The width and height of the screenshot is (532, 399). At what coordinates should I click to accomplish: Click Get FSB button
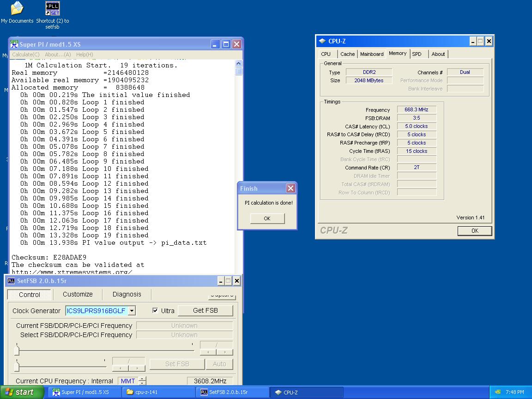click(x=205, y=310)
